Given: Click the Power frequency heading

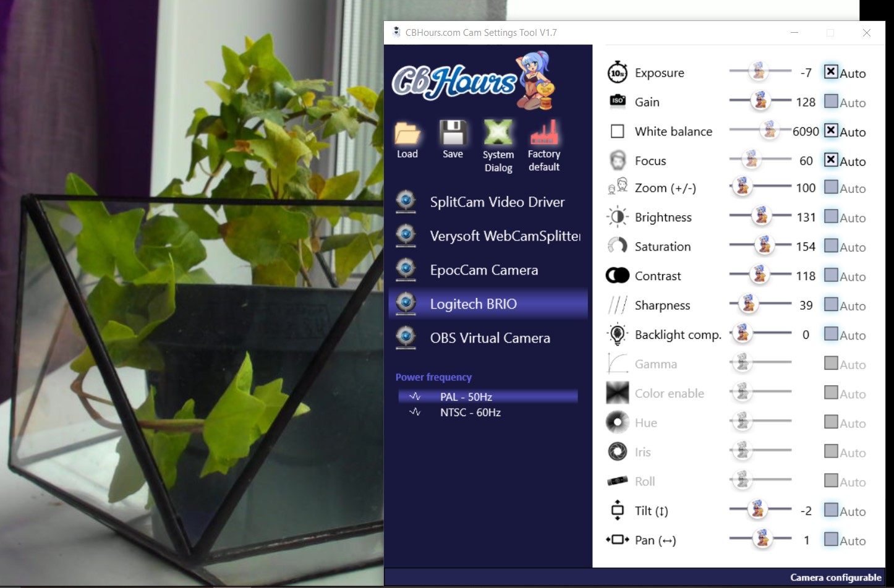Looking at the screenshot, I should (433, 377).
